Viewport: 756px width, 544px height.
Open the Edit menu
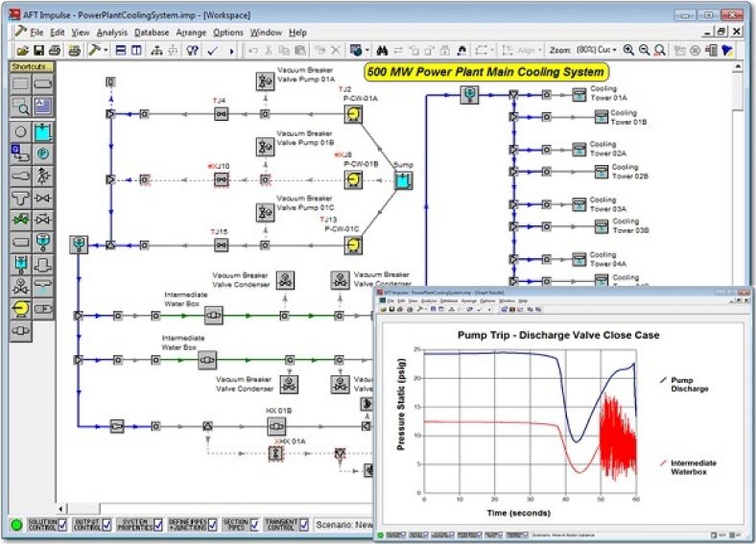click(x=57, y=33)
